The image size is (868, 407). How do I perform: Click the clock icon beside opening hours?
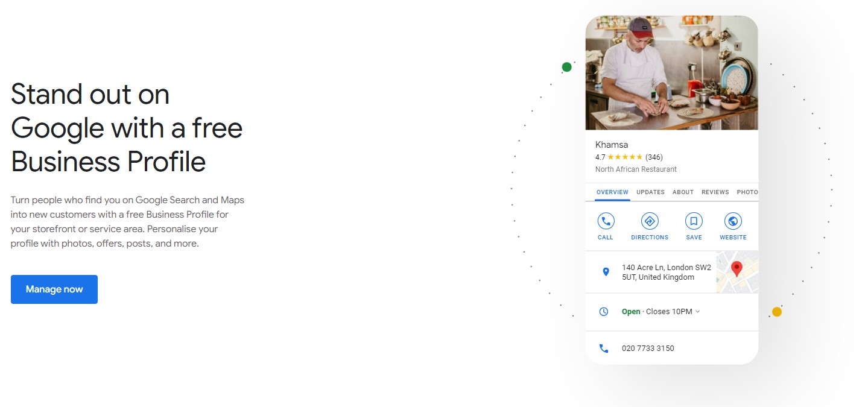point(603,312)
